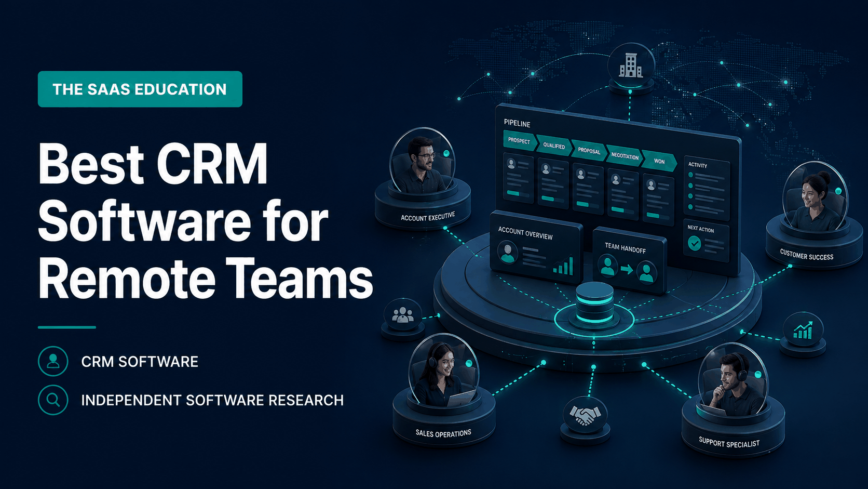The height and width of the screenshot is (489, 868).
Task: Click the NEXT ACTION heading
Action: 701,229
